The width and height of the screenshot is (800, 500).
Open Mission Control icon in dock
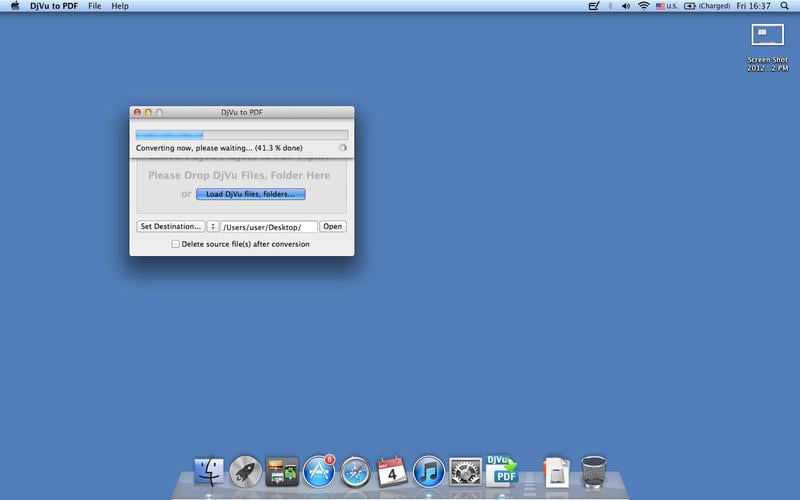(x=282, y=471)
